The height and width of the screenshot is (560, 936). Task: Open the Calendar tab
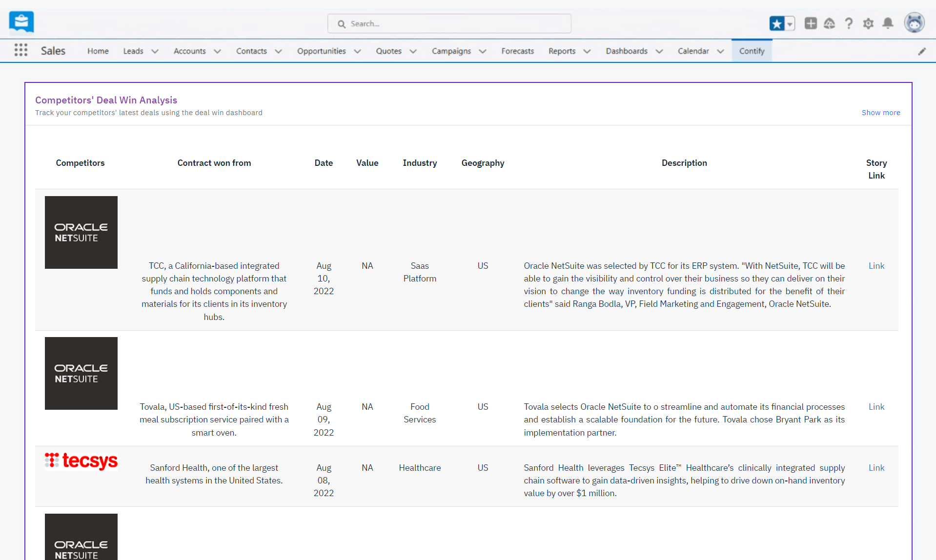click(693, 51)
